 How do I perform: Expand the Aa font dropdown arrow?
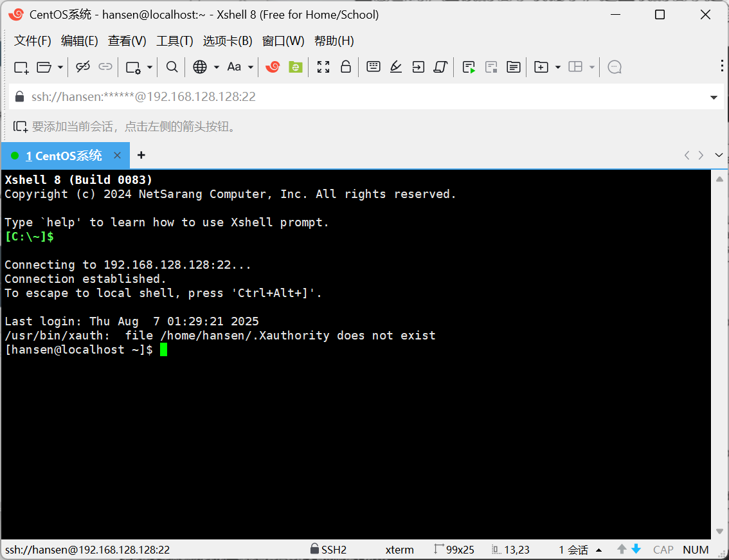[x=251, y=67]
